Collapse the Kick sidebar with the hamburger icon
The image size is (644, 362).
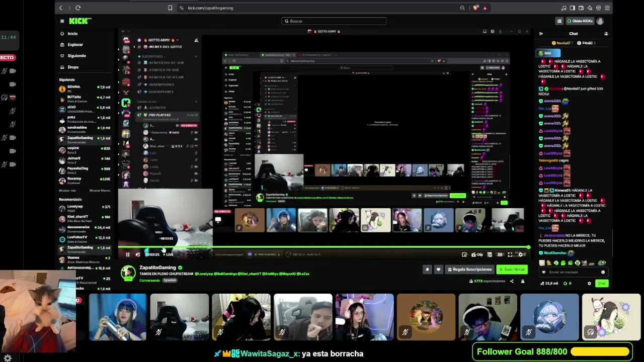click(62, 21)
